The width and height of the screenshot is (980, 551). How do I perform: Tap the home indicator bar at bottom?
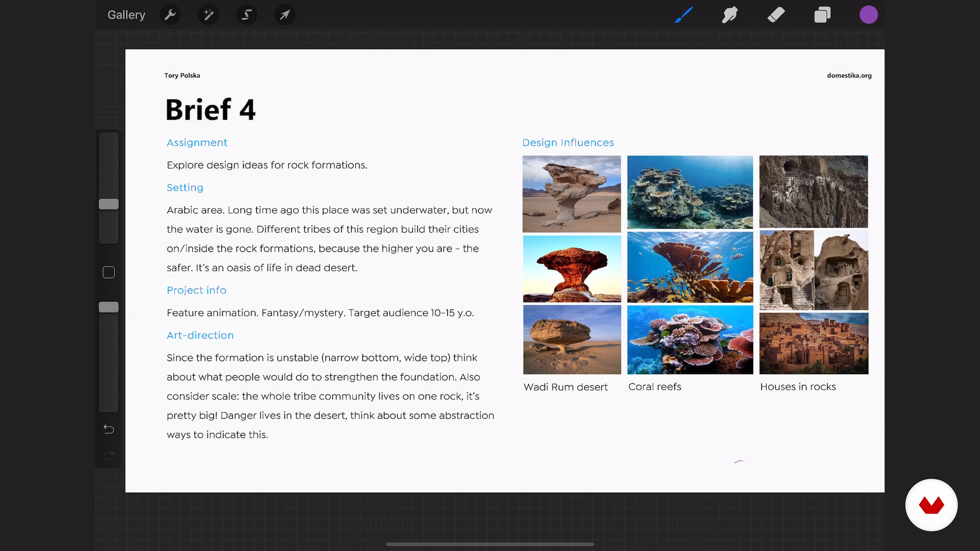coord(490,544)
